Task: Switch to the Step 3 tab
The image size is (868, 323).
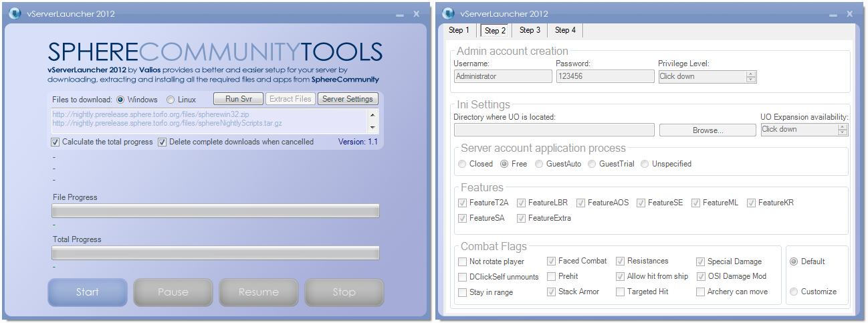Action: [530, 30]
